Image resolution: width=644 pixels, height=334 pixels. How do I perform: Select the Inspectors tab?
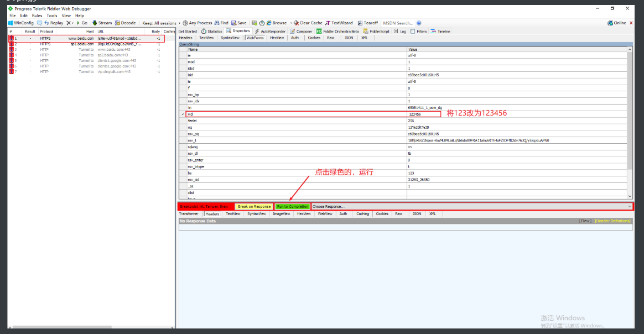[x=238, y=31]
